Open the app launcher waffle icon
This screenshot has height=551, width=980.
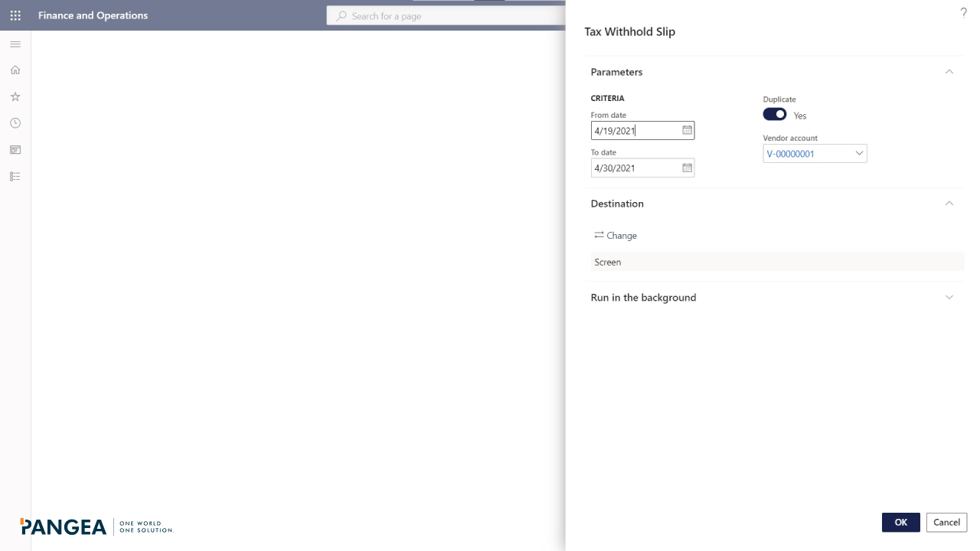coord(15,15)
